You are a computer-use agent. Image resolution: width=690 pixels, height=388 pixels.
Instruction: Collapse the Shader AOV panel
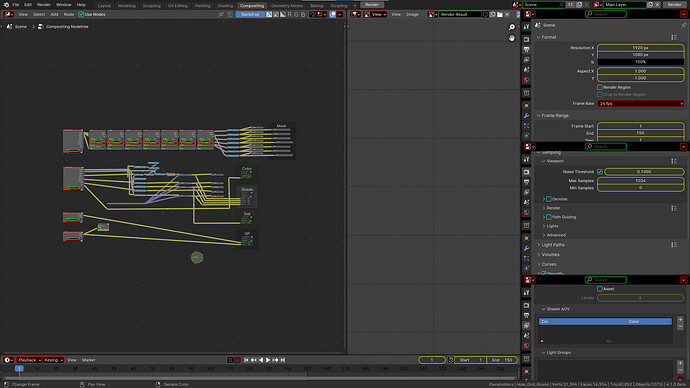click(x=543, y=309)
